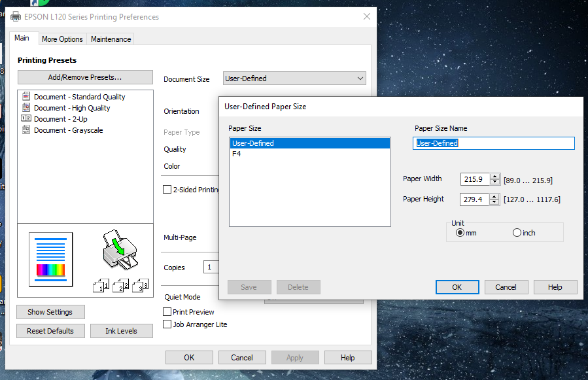The height and width of the screenshot is (380, 588).
Task: Click the Document - High Quality preset icon
Action: coord(26,108)
